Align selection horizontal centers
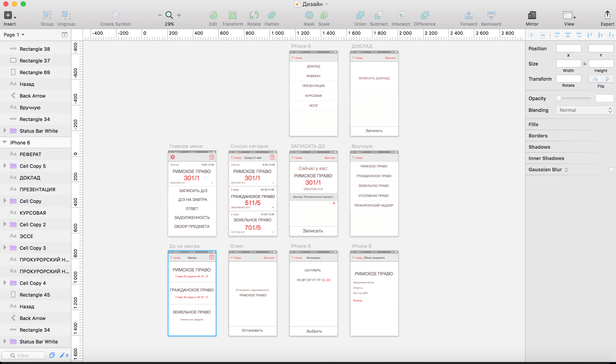This screenshot has width=616, height=364. tap(568, 35)
